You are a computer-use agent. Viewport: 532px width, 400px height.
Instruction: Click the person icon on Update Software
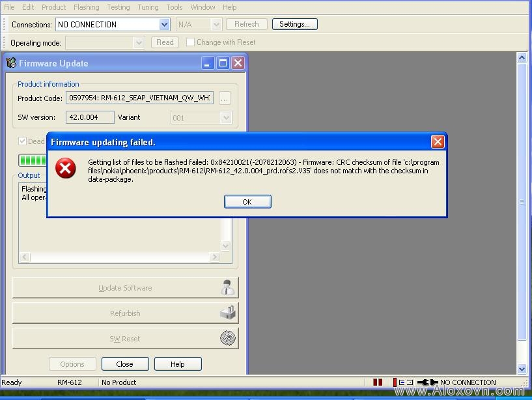(x=228, y=287)
